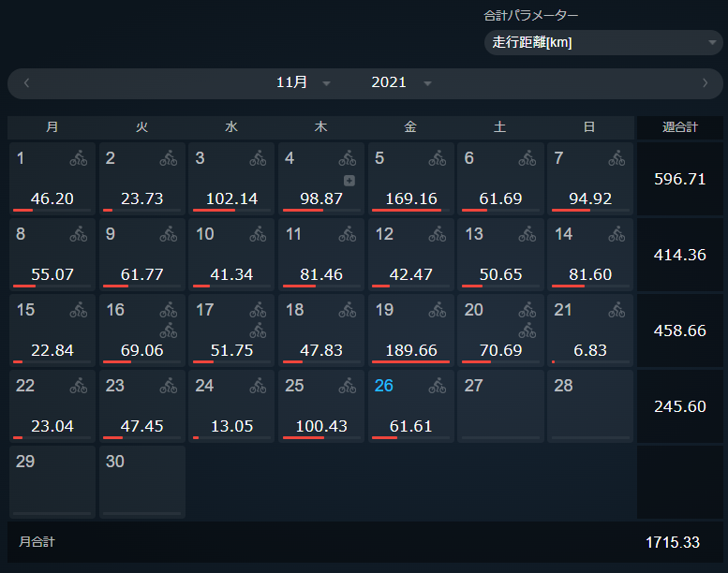
Task: Click the weekly total 596.71
Action: pos(679,179)
